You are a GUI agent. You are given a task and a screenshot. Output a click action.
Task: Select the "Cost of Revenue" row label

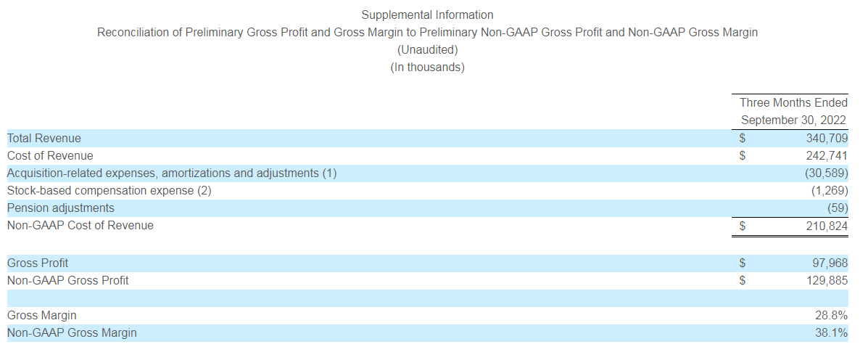[x=50, y=155]
